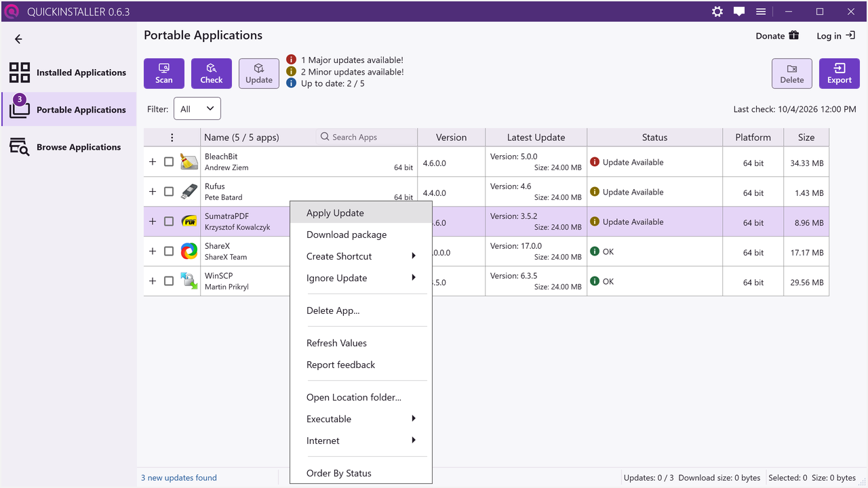Choose Order By Status menu entry
Screen dimensions: 868x488
point(361,473)
